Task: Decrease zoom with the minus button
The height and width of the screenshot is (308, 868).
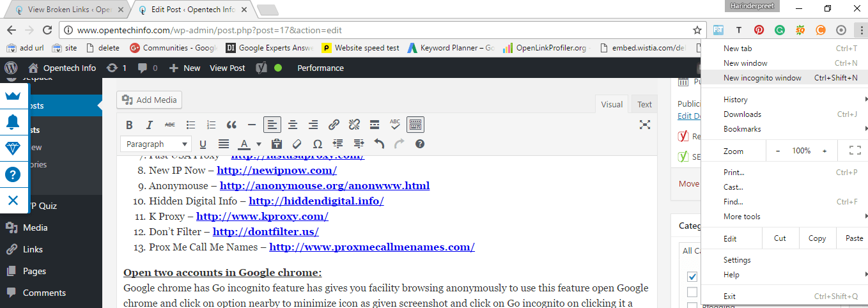Action: point(778,151)
